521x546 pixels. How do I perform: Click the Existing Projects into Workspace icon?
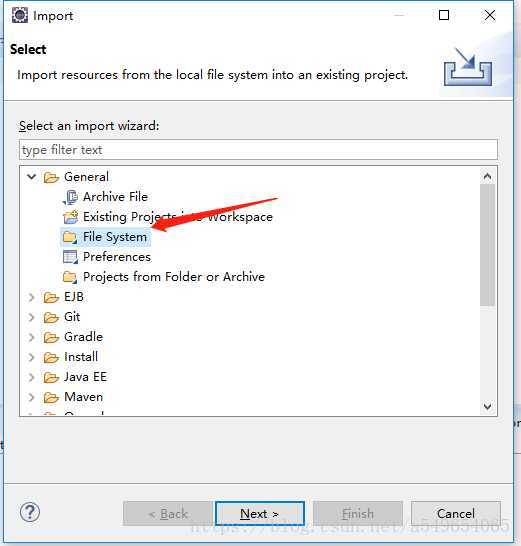pyautogui.click(x=71, y=217)
